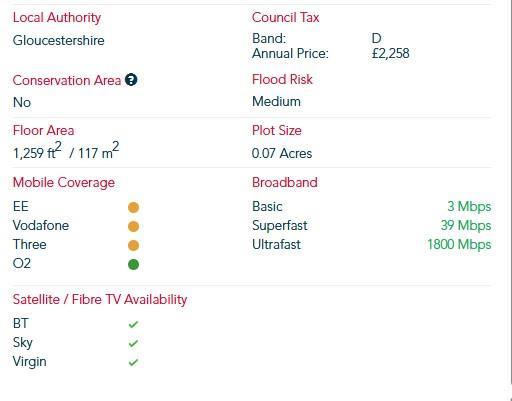Click the floor area 1,259 ft² value
512x401 pixels.
[37, 151]
